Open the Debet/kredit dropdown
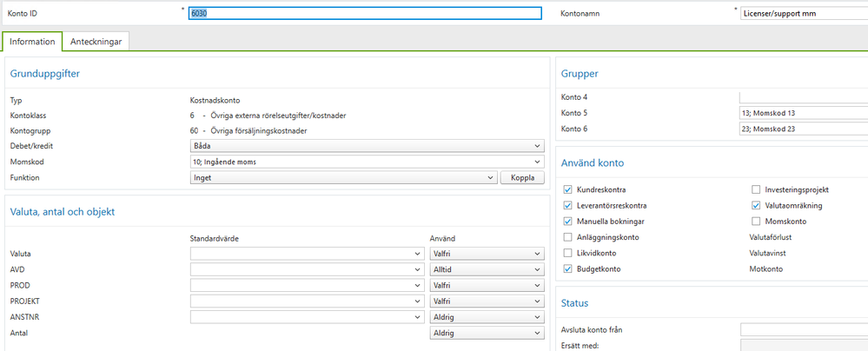Image resolution: width=868 pixels, height=351 pixels. pyautogui.click(x=366, y=146)
